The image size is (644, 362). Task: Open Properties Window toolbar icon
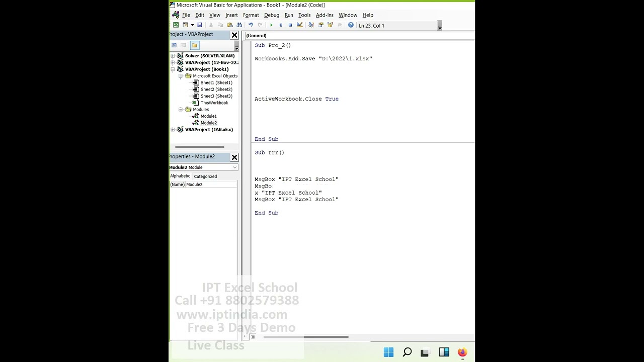[320, 25]
